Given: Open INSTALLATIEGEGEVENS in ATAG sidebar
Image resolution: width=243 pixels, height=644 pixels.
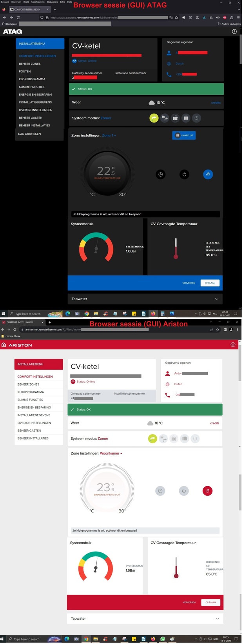Looking at the screenshot, I should pyautogui.click(x=35, y=102).
